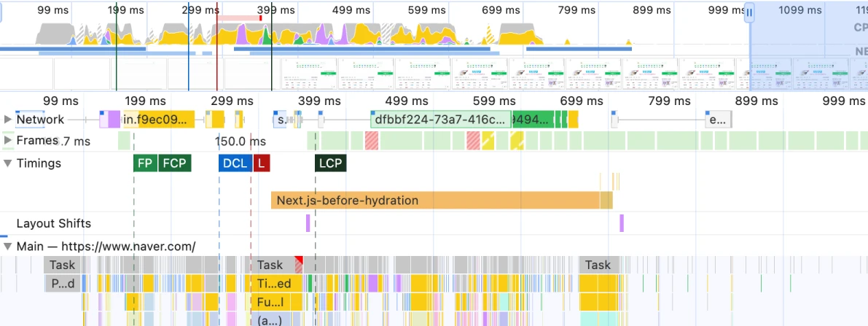Expand the Frames track
The width and height of the screenshot is (868, 326).
pos(8,140)
